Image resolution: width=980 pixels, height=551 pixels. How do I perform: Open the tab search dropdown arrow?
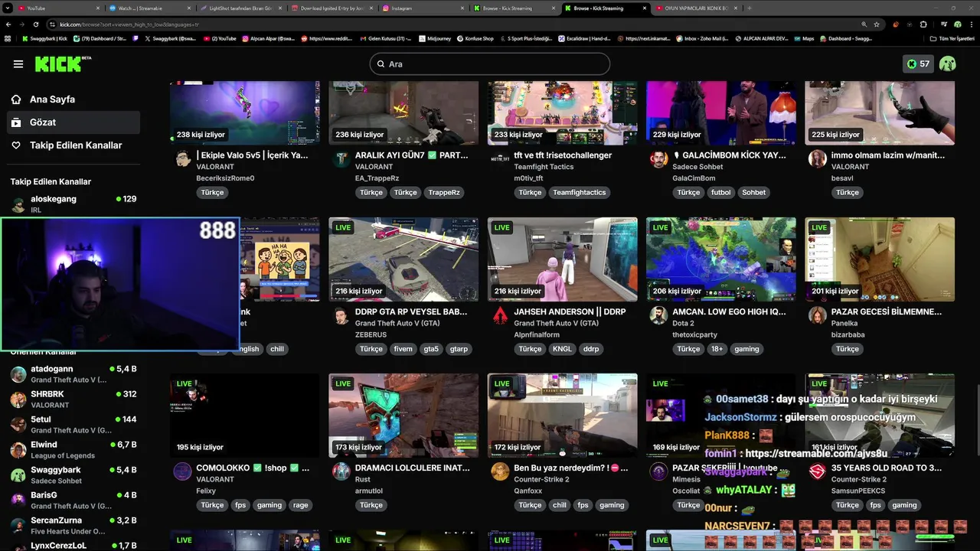coord(7,8)
